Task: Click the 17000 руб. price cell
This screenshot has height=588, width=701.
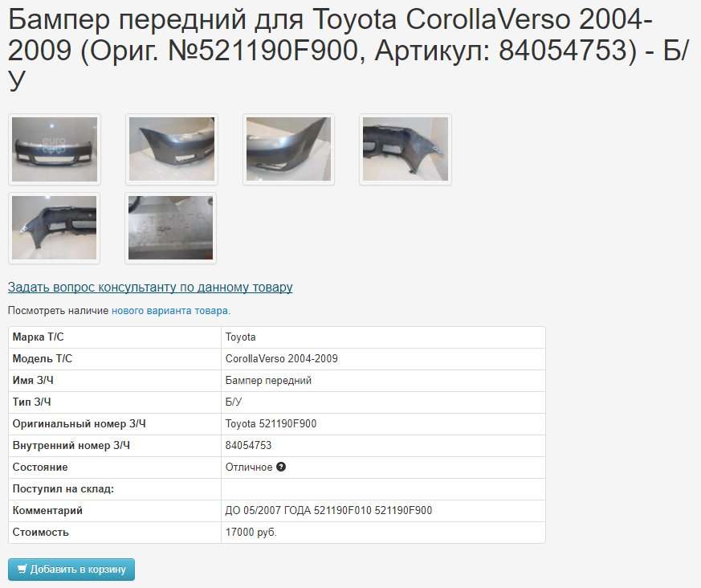Action: pos(383,533)
